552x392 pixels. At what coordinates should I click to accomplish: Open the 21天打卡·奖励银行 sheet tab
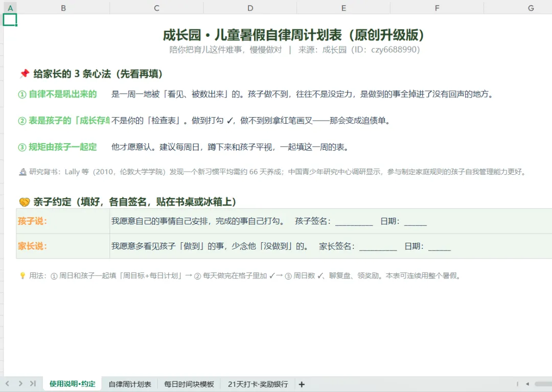click(x=258, y=384)
